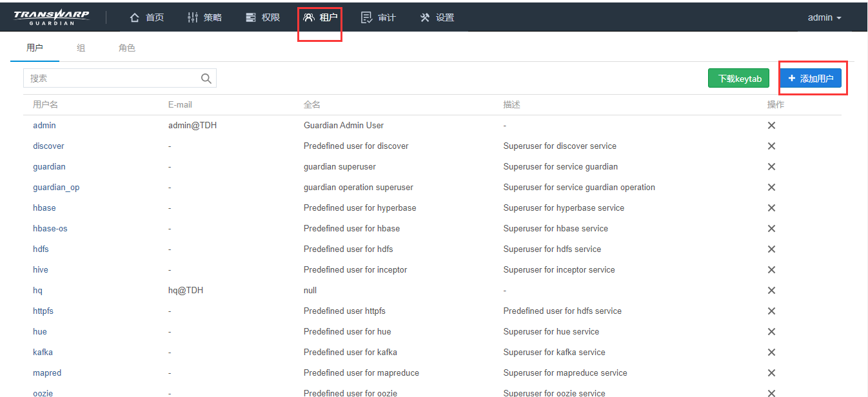Click the Transwarp Guardian logo

tap(52, 15)
